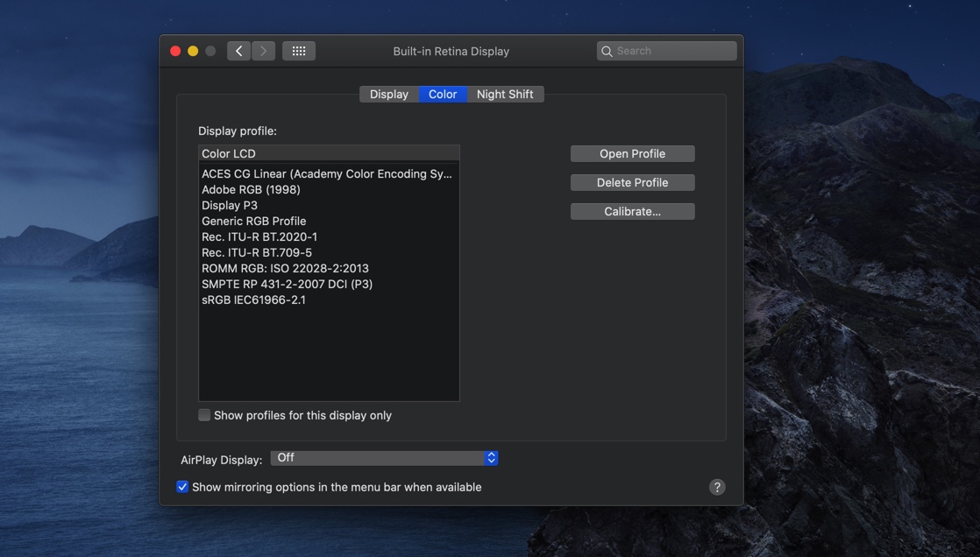Click the Open Profile button

pos(633,153)
